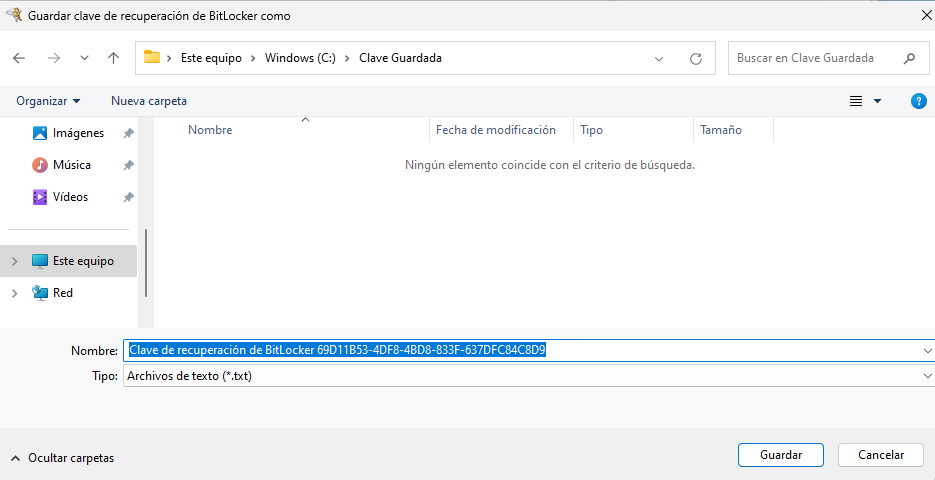935x480 pixels.
Task: Create a new folder with Nueva carpeta
Action: point(149,101)
